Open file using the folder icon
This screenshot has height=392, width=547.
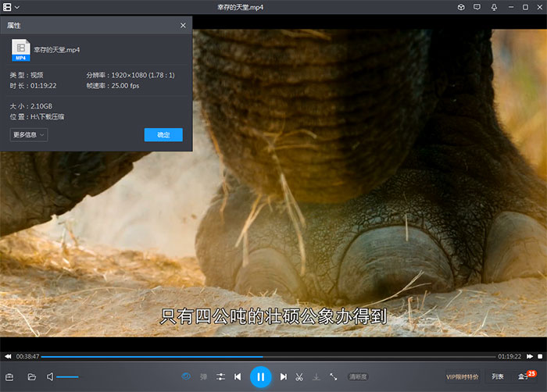32,377
